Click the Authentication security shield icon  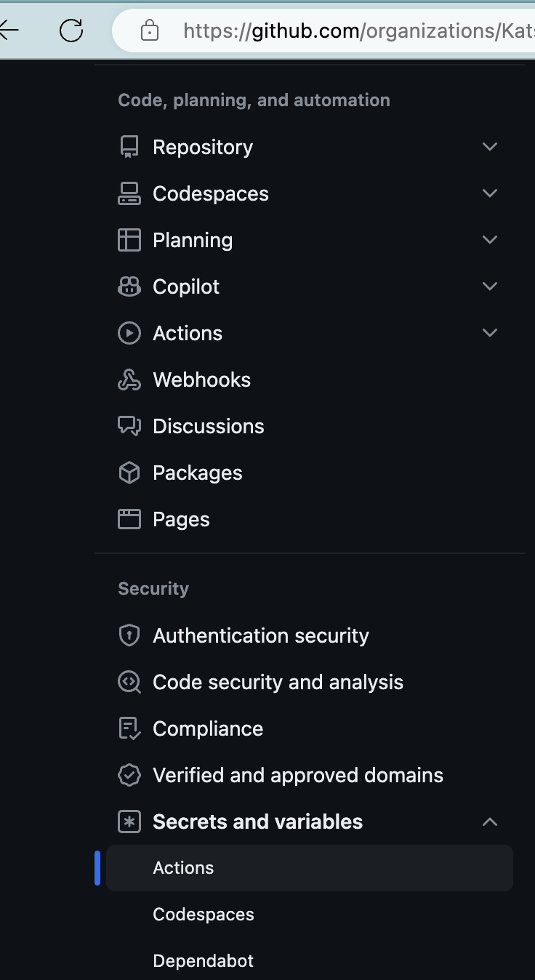129,635
